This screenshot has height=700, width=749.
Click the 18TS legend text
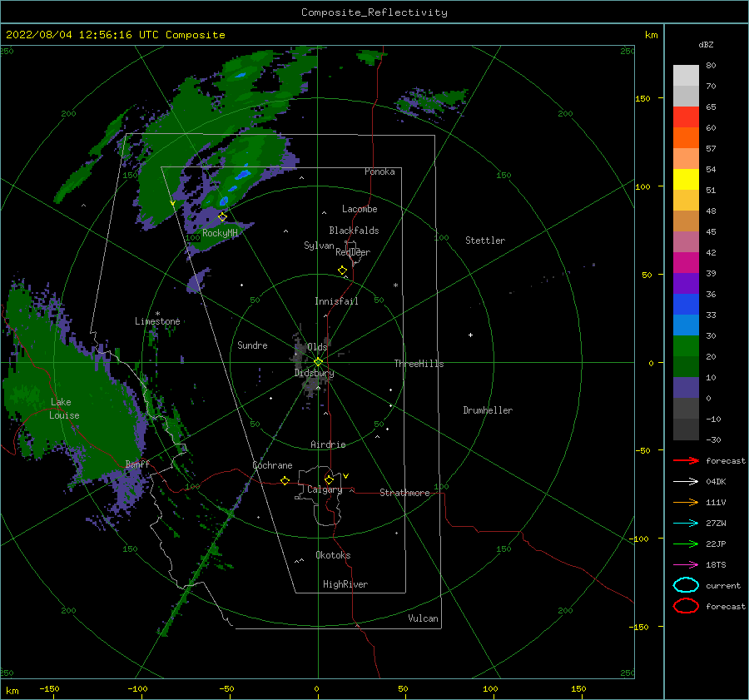716,565
